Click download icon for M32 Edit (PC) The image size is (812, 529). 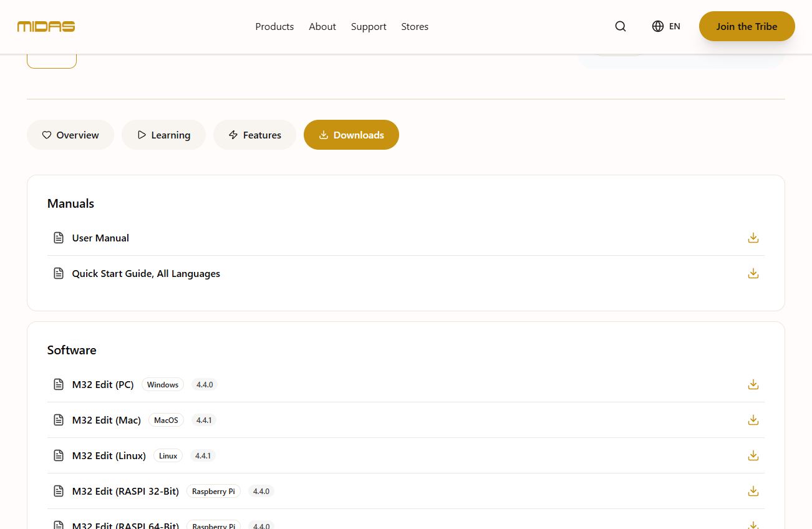pyautogui.click(x=753, y=384)
